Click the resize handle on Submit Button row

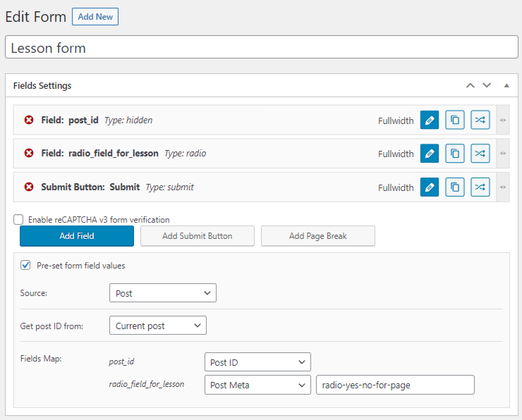pyautogui.click(x=503, y=187)
